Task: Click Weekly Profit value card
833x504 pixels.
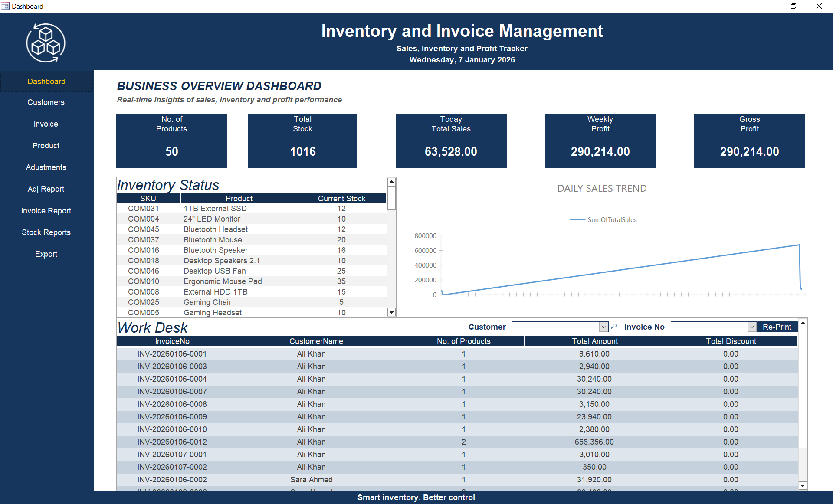Action: [x=600, y=151]
